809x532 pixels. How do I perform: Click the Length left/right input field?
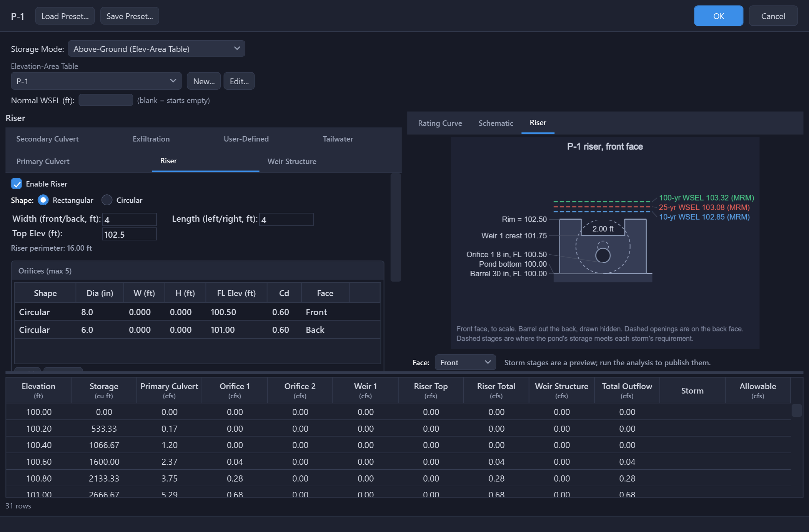286,220
